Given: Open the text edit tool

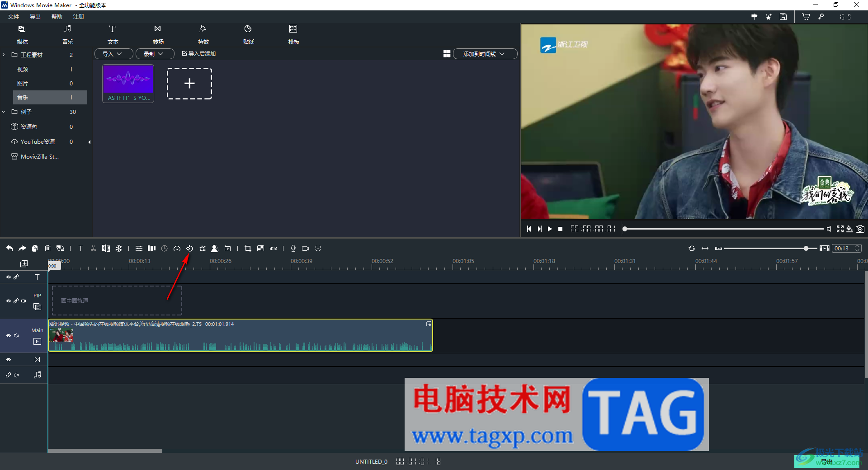Looking at the screenshot, I should point(80,248).
